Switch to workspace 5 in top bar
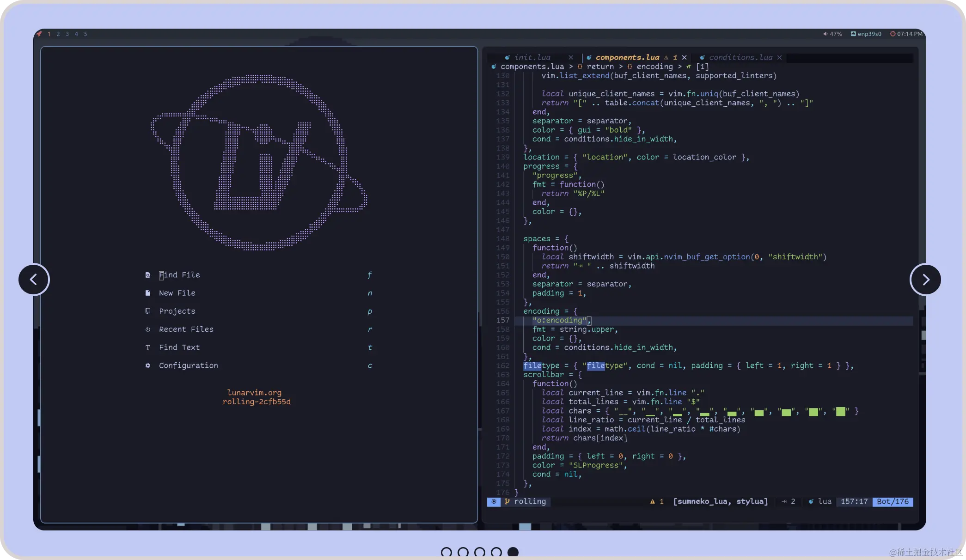The image size is (966, 560). click(x=86, y=34)
